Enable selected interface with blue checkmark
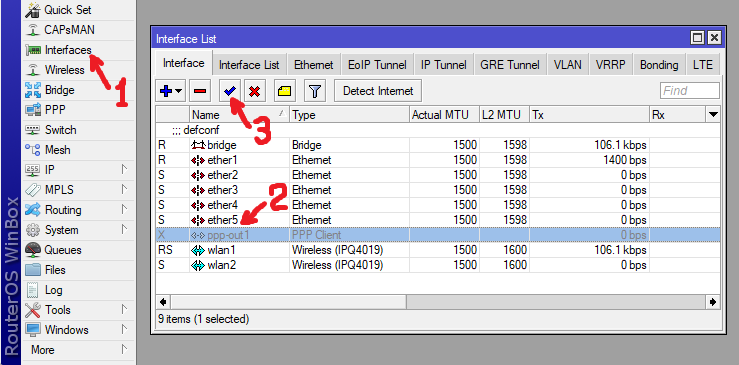Image resolution: width=739 pixels, height=365 pixels. point(230,91)
